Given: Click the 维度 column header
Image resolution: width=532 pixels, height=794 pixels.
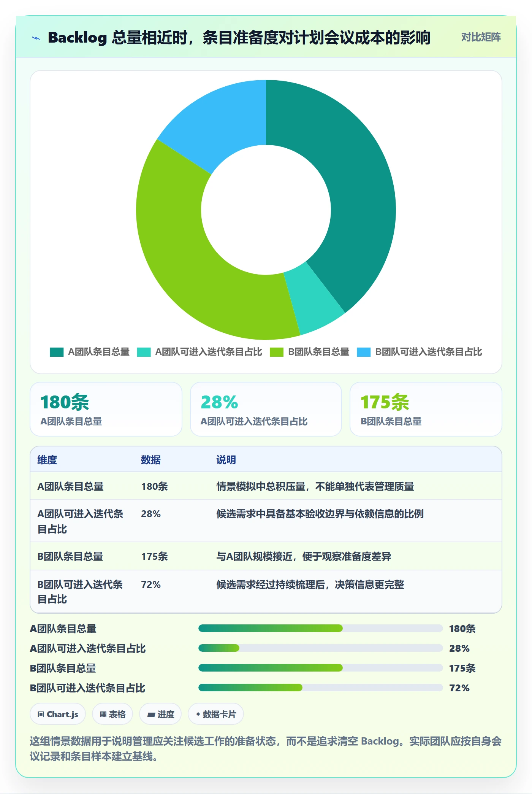Looking at the screenshot, I should click(x=47, y=460).
